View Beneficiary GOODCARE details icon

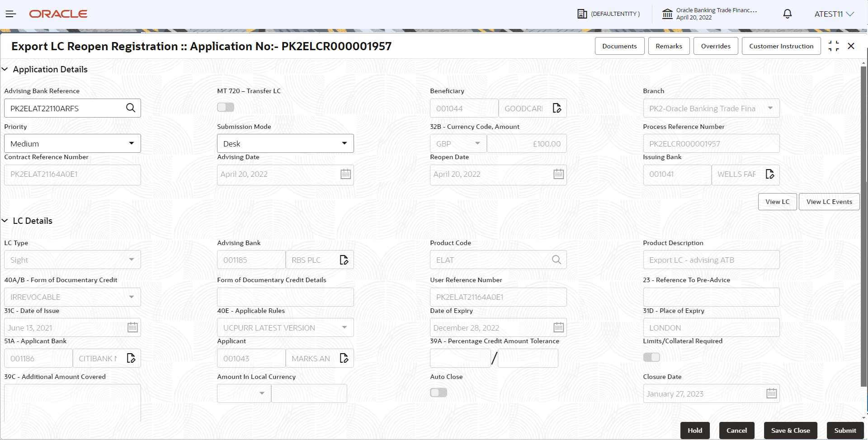tap(557, 108)
